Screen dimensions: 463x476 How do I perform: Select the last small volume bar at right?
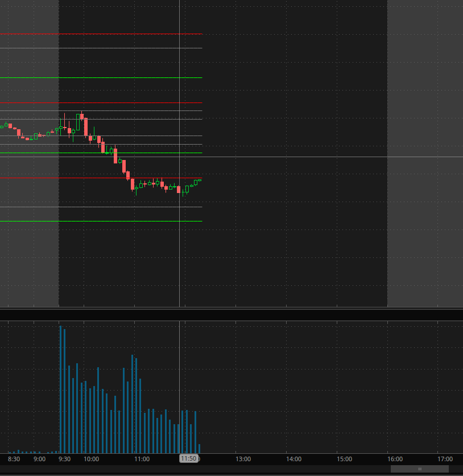pos(199,448)
